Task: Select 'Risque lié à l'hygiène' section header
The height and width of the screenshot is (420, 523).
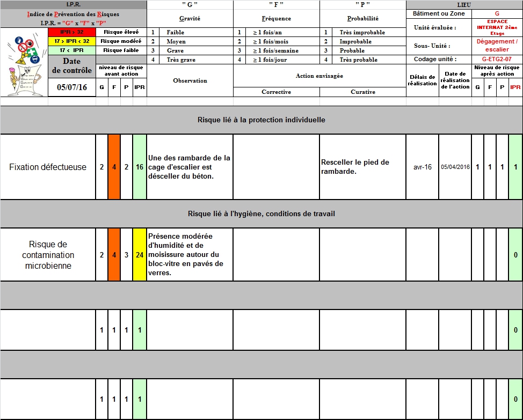Action: click(261, 213)
